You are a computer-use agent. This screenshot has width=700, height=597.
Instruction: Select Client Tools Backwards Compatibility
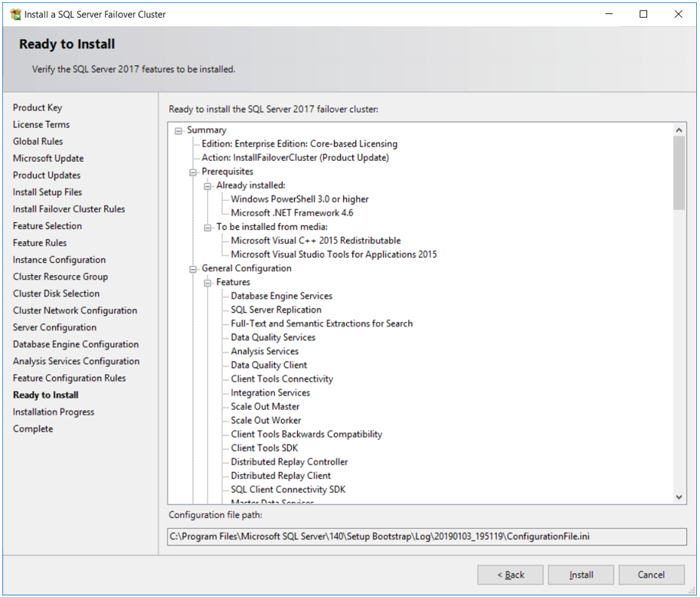tap(306, 435)
